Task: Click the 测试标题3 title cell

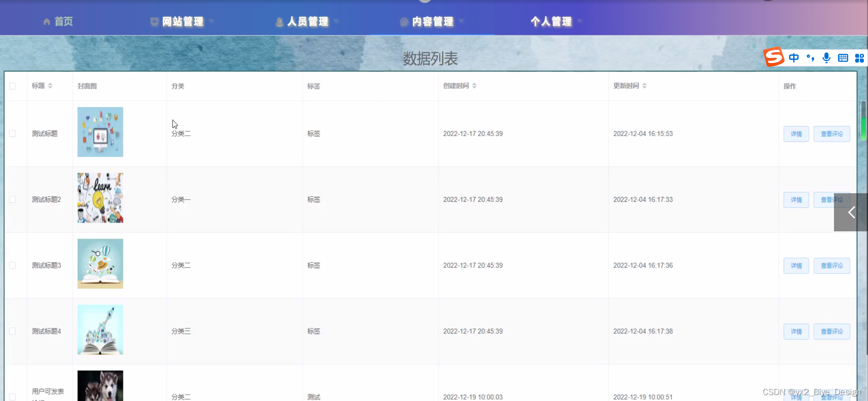Action: (46, 265)
